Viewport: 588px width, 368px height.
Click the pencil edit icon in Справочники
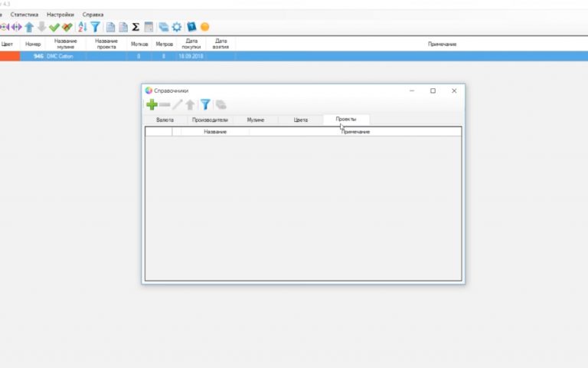click(x=177, y=104)
